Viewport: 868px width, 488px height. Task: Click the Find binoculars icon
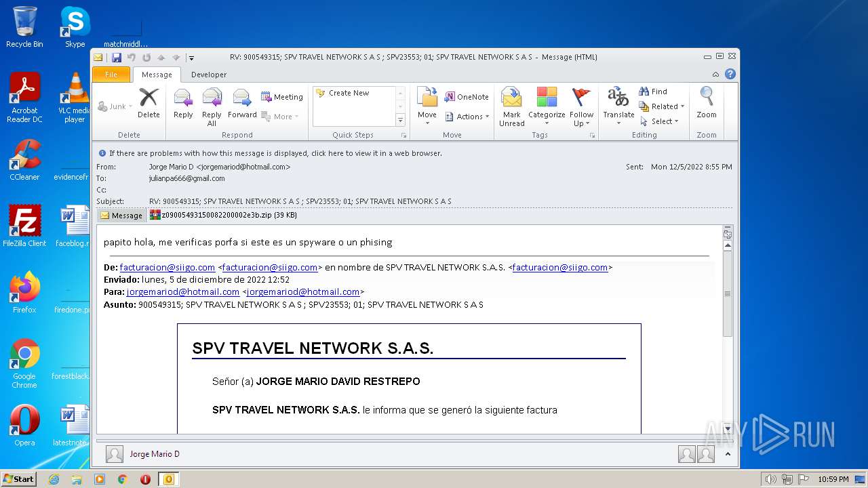point(653,91)
